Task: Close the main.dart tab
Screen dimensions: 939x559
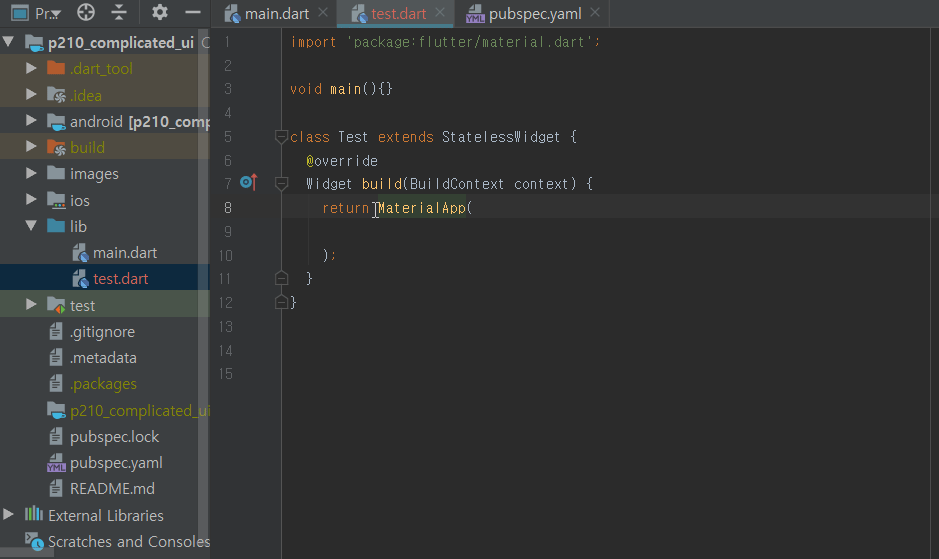Action: point(323,13)
